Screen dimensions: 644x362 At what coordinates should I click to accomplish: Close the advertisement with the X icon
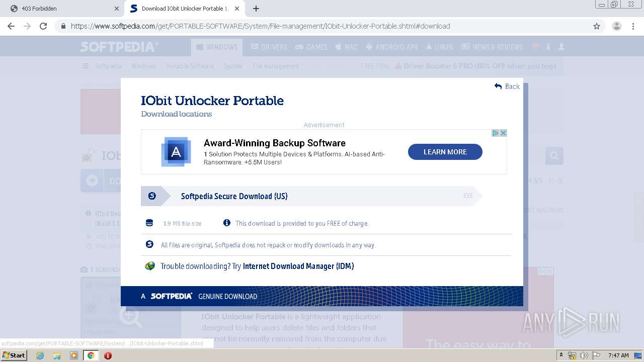point(503,133)
